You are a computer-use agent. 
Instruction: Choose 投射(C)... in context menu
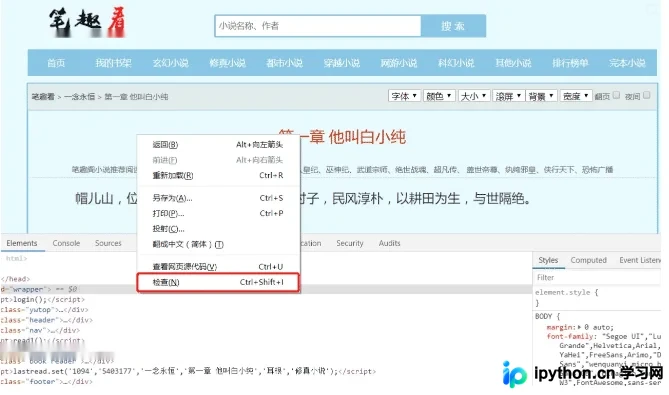click(218, 229)
